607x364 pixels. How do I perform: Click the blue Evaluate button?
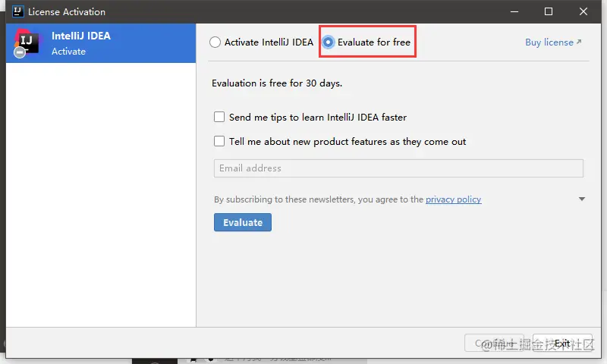pyautogui.click(x=243, y=222)
